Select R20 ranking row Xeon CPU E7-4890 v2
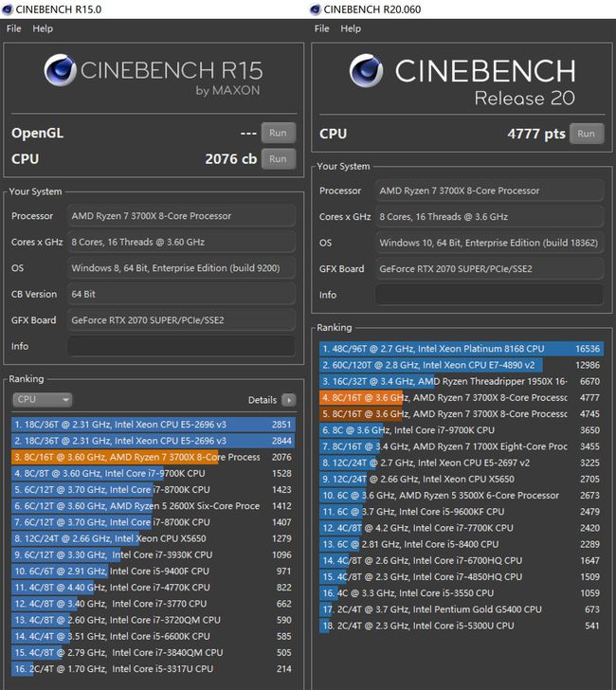This screenshot has width=616, height=690. click(x=462, y=365)
